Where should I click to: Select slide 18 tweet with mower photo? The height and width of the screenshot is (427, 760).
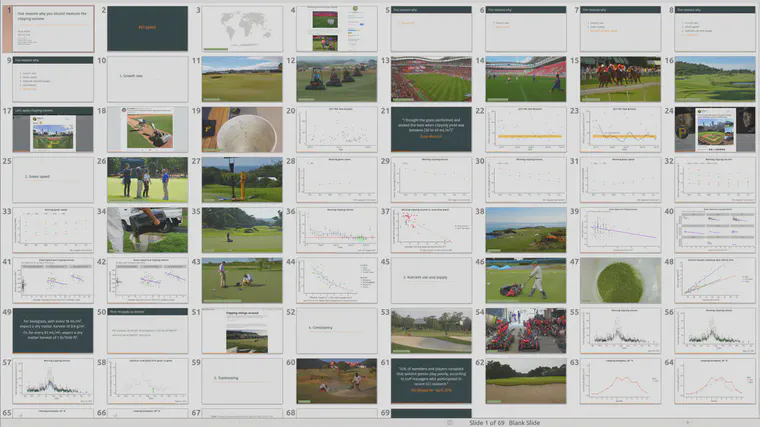[x=147, y=129]
